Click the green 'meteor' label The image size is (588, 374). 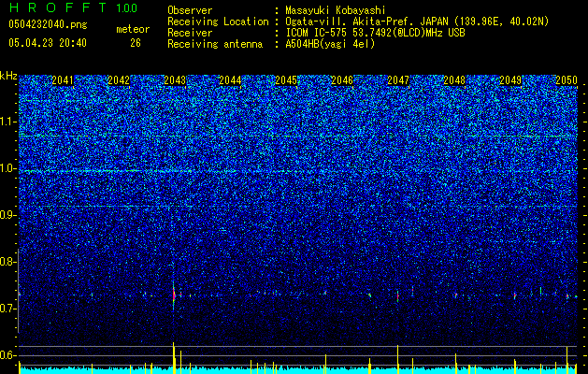(133, 29)
